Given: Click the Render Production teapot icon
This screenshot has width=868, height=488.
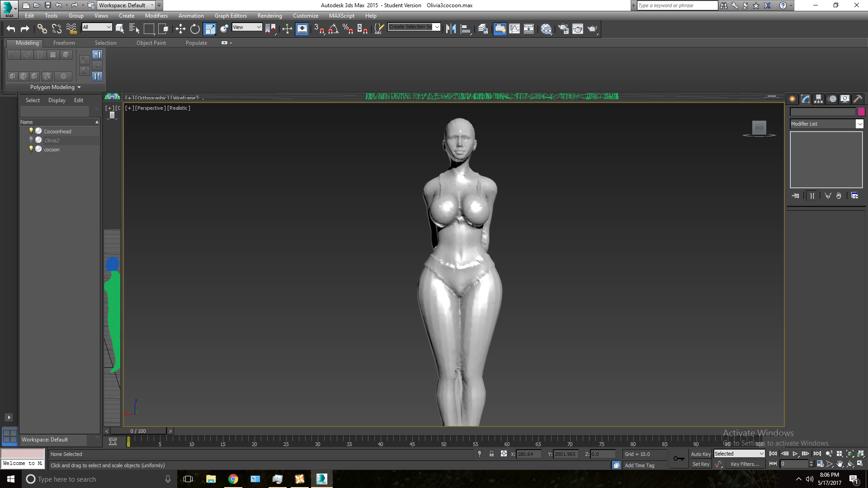Looking at the screenshot, I should (592, 29).
